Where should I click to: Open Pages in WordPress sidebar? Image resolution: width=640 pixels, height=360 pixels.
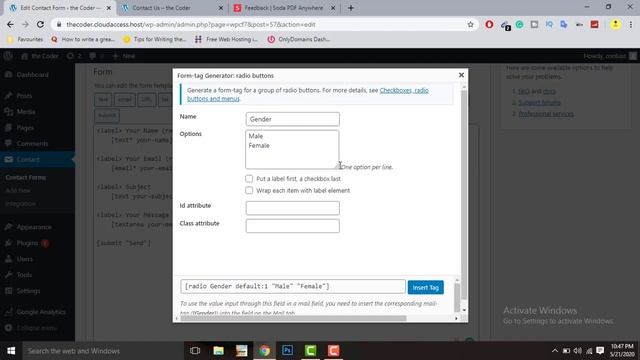point(25,128)
